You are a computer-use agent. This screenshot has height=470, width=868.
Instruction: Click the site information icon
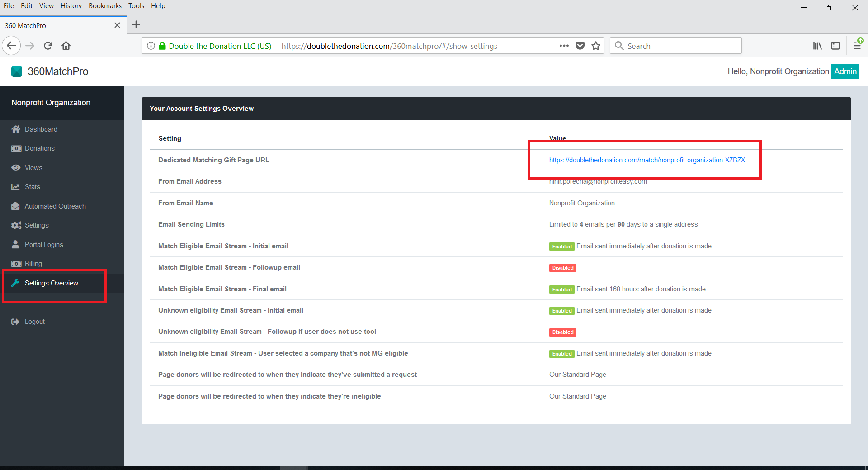point(151,46)
